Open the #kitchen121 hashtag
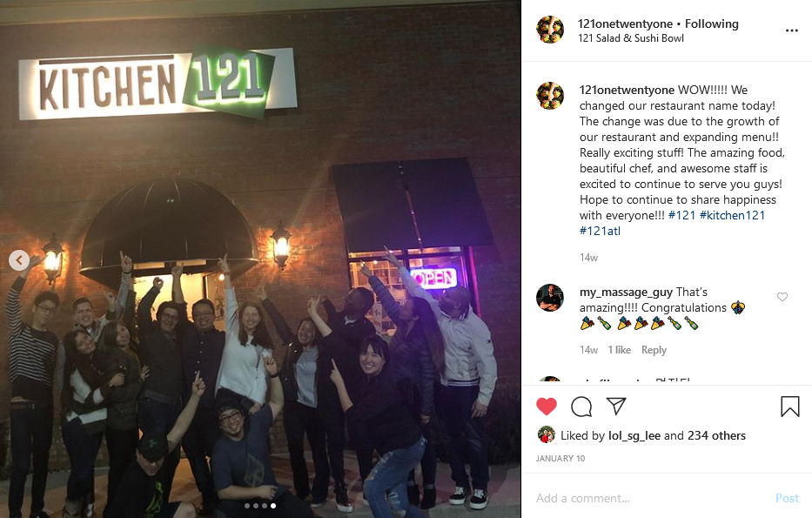The image size is (812, 518). (732, 216)
